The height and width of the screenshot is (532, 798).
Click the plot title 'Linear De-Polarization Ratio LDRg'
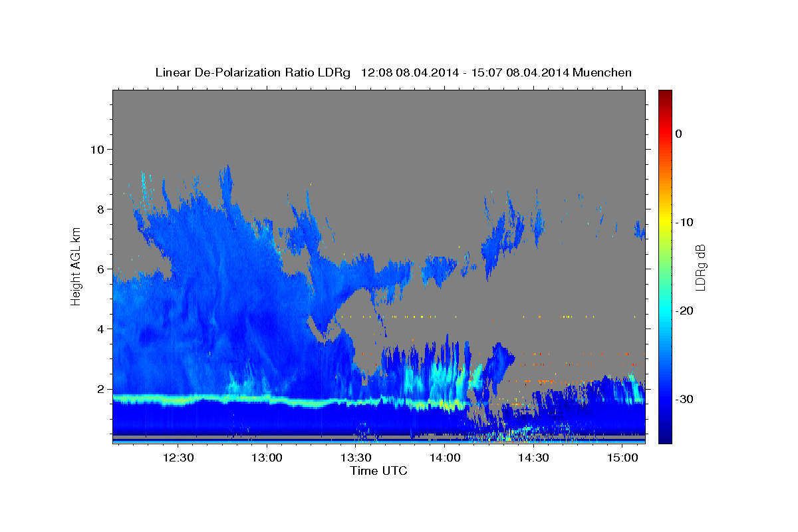tap(252, 72)
